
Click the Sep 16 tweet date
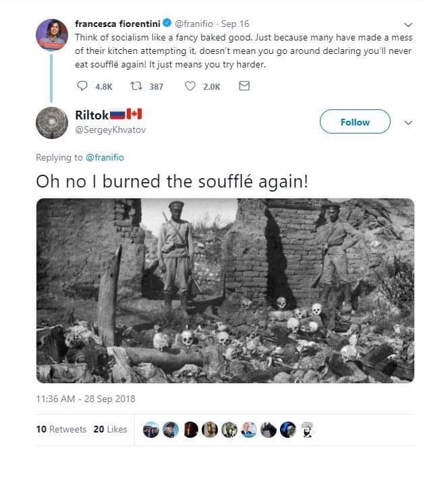pyautogui.click(x=236, y=24)
